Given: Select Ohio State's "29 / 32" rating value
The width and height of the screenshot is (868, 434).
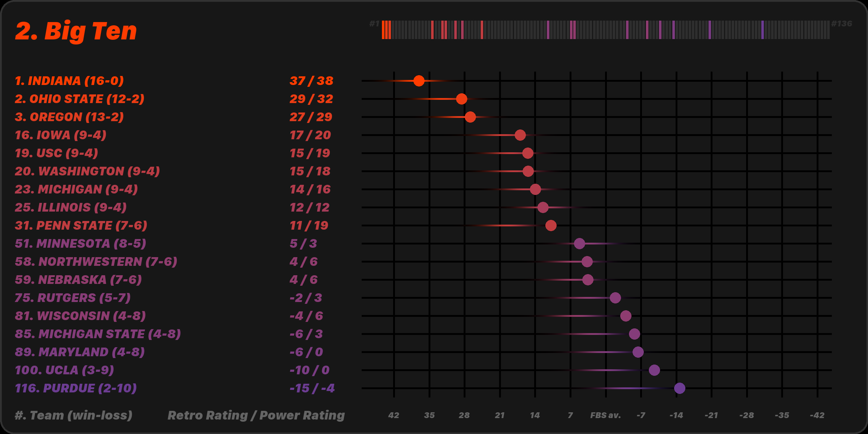Looking at the screenshot, I should (x=311, y=99).
